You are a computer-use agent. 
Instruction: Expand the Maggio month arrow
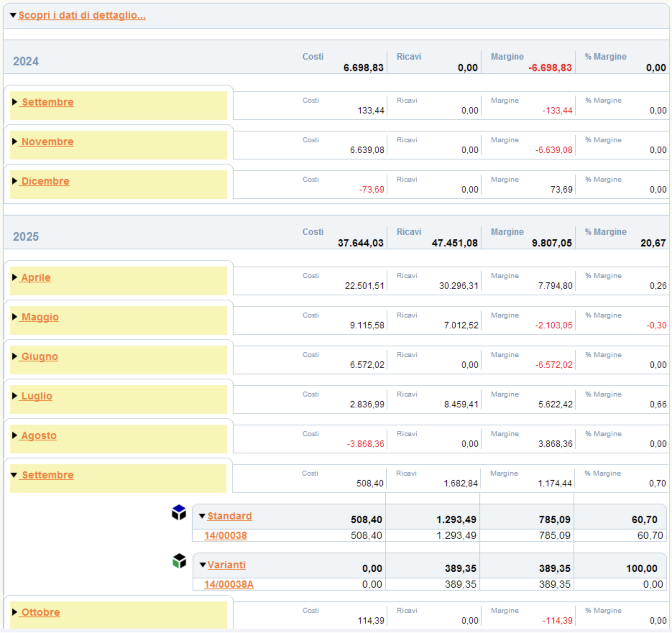pos(14,317)
